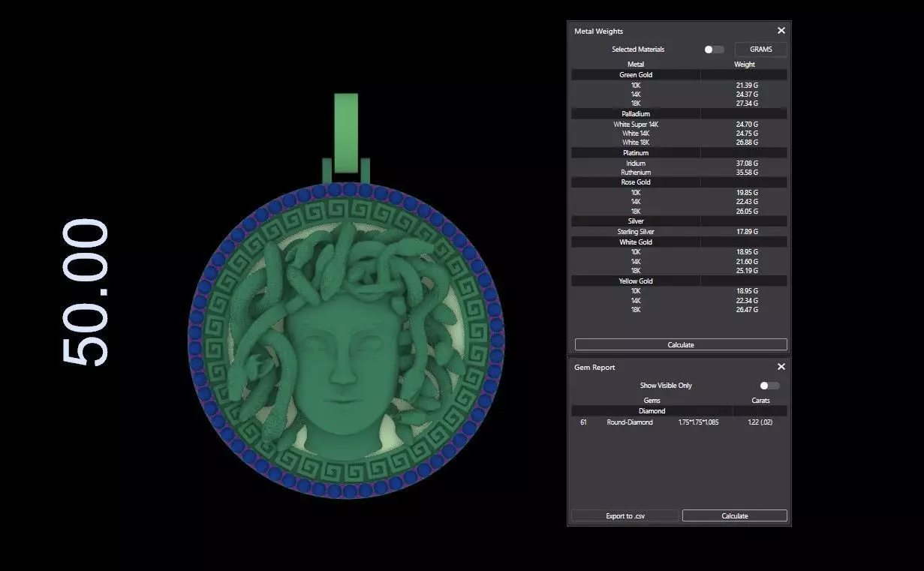
Task: Click Calculate in the Metal Weights panel
Action: pyautogui.click(x=681, y=345)
